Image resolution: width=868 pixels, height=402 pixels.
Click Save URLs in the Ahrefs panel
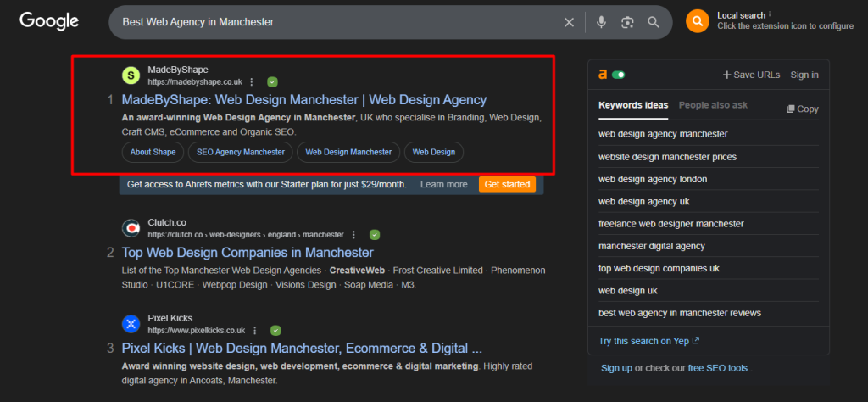click(751, 75)
